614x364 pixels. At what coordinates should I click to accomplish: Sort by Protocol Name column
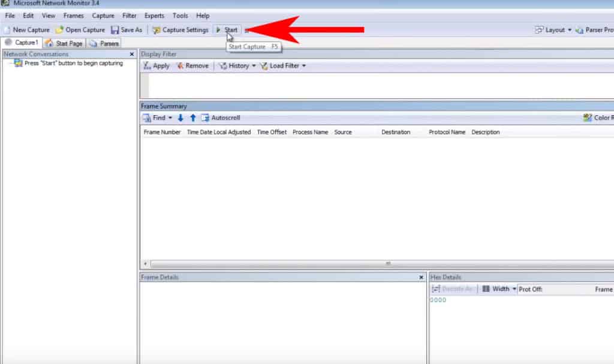[x=447, y=132]
